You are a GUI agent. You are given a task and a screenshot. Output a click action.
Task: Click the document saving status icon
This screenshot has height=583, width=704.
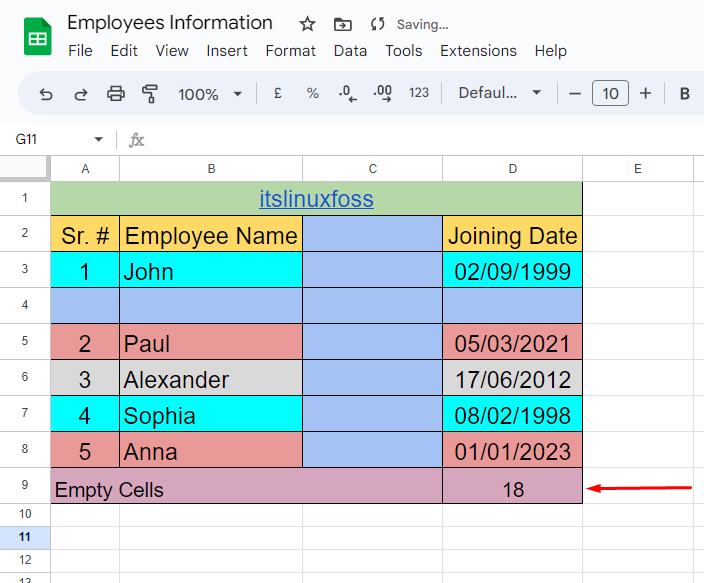click(378, 24)
